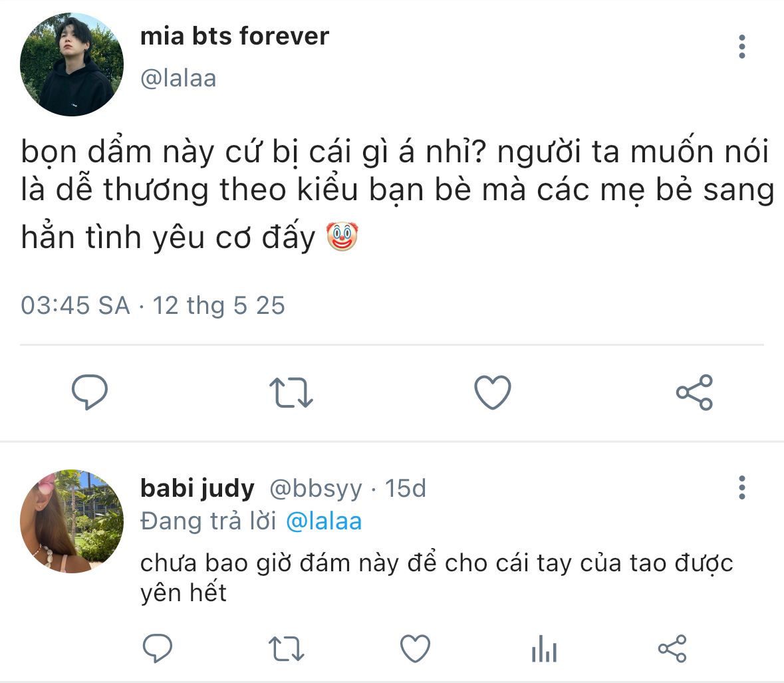Click the mia bts forever display name

235,36
